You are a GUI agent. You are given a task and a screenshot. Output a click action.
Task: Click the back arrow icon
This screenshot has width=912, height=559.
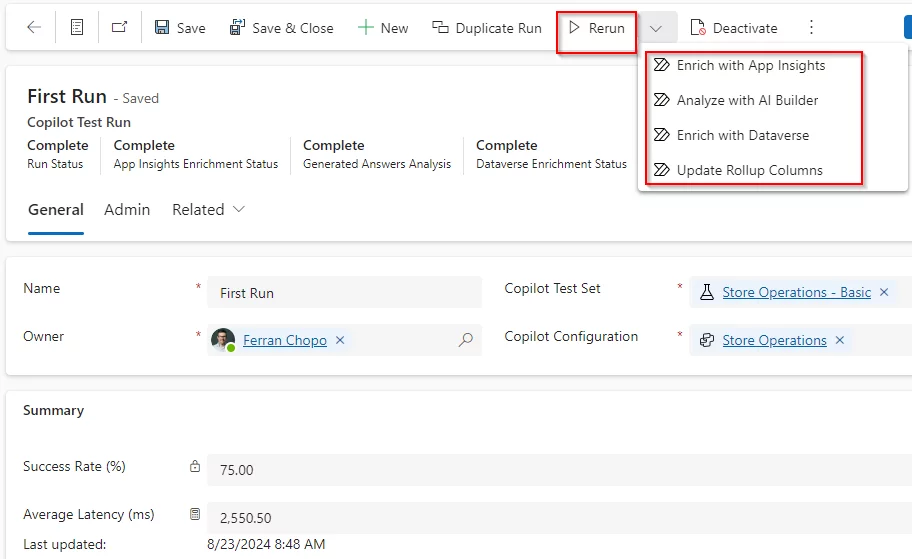click(x=34, y=27)
